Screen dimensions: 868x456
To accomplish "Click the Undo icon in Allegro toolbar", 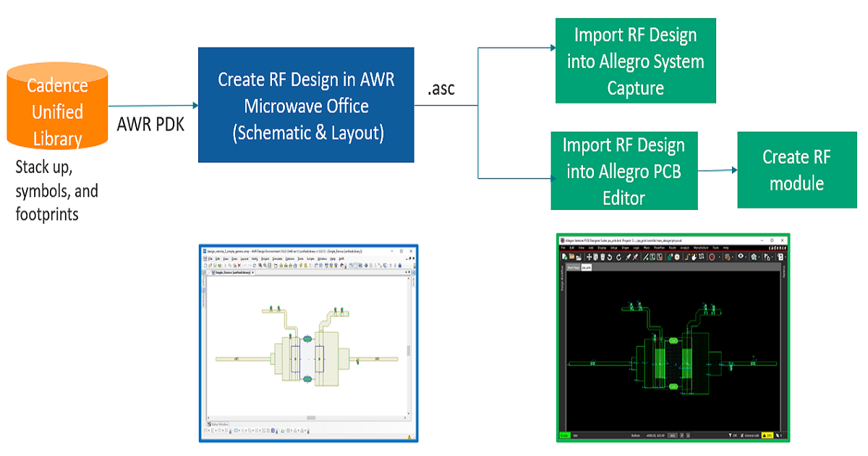I will pos(610,256).
